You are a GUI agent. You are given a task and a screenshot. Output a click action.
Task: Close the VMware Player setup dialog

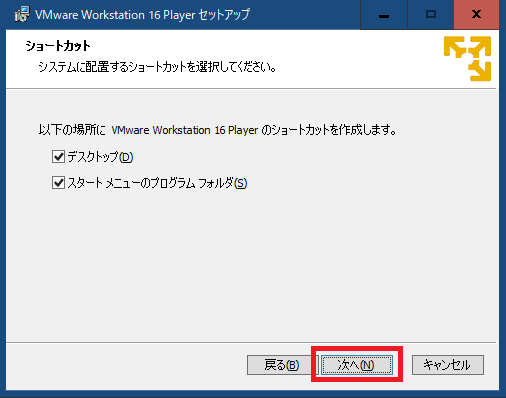tap(476, 15)
